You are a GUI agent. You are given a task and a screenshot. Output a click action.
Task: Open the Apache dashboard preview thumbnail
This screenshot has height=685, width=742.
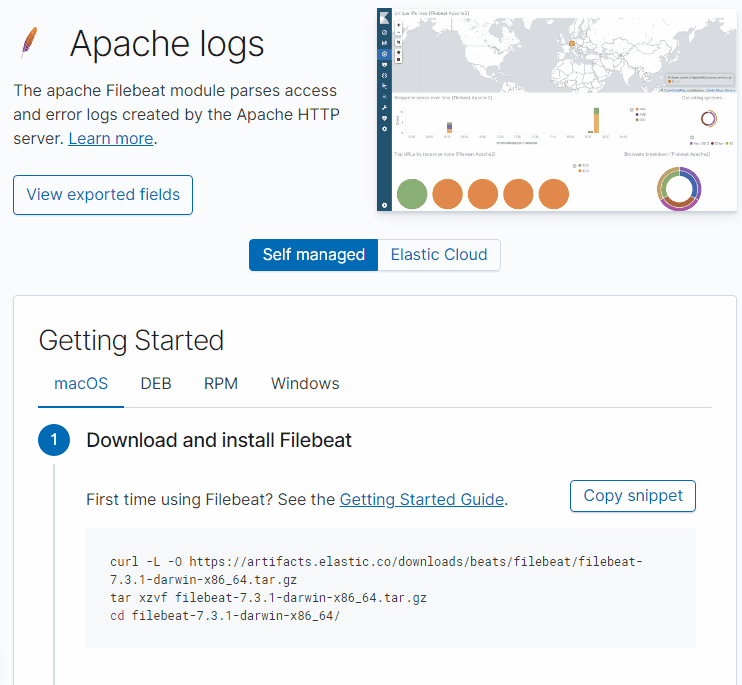pos(556,109)
